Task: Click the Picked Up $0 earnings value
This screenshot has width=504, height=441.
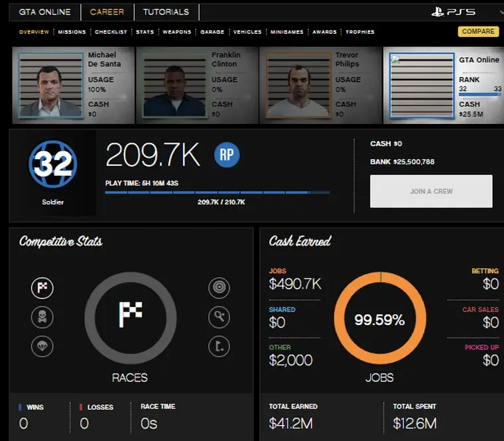Action: pos(491,360)
